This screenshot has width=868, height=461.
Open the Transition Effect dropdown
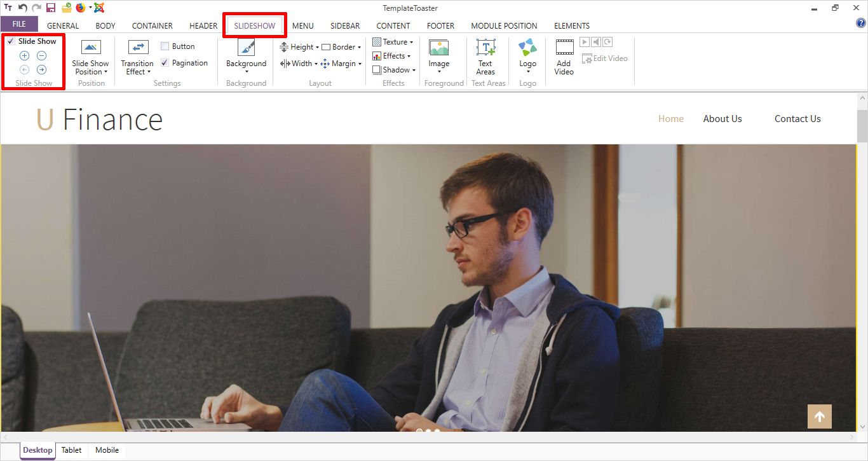point(137,67)
